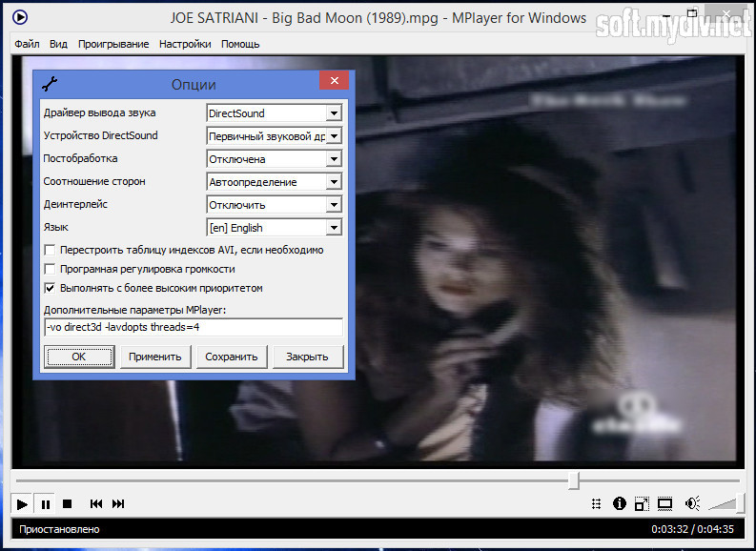Click the Play button
Viewport: 756px width, 551px height.
(22, 504)
